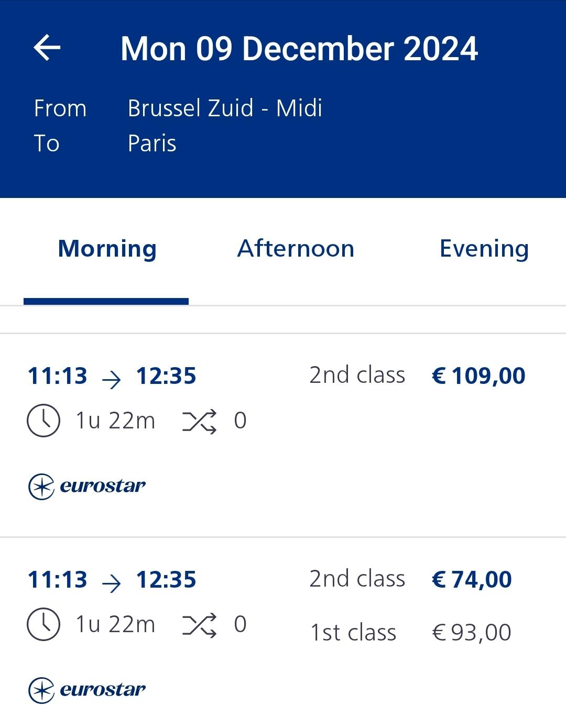Select the €109,00 2nd class fare
The height and width of the screenshot is (728, 566).
478,376
